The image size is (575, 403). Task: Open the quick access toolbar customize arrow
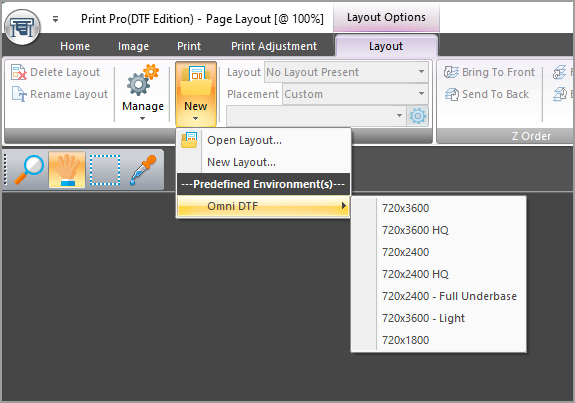[x=55, y=19]
